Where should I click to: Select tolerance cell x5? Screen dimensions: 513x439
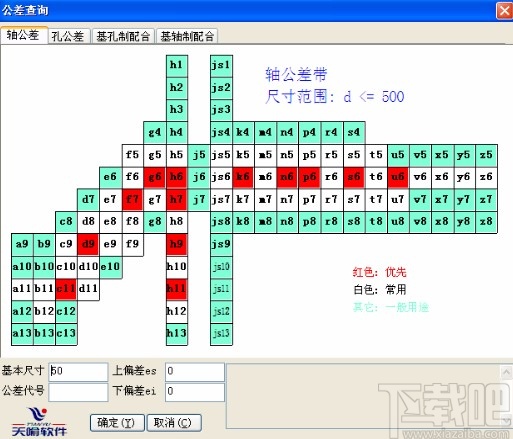pyautogui.click(x=442, y=155)
